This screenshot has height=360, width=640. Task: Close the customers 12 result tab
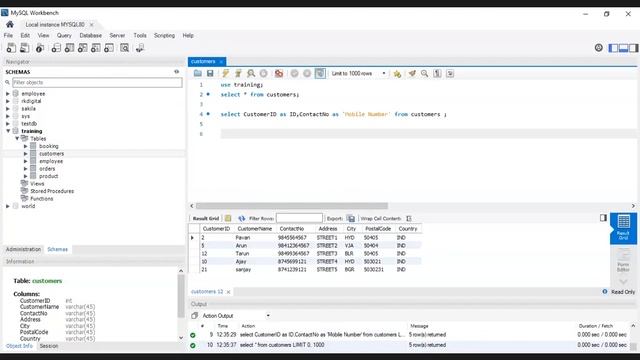click(x=229, y=292)
